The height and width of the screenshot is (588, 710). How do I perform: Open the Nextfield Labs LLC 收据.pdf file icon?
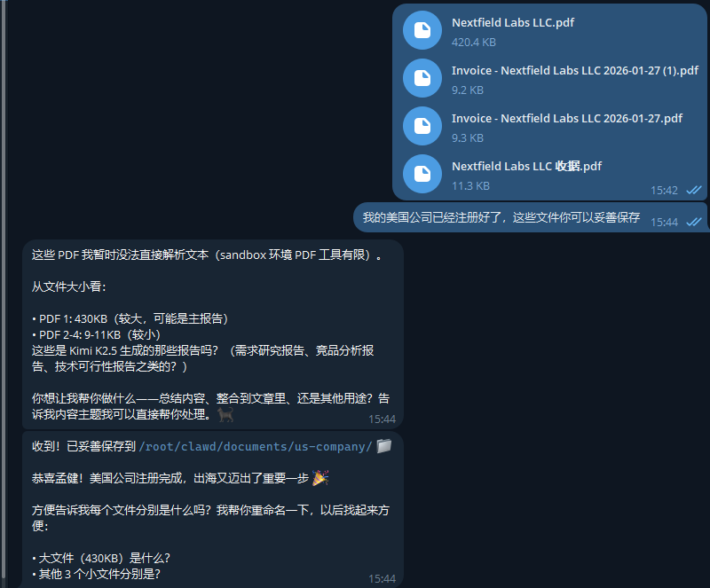point(422,174)
